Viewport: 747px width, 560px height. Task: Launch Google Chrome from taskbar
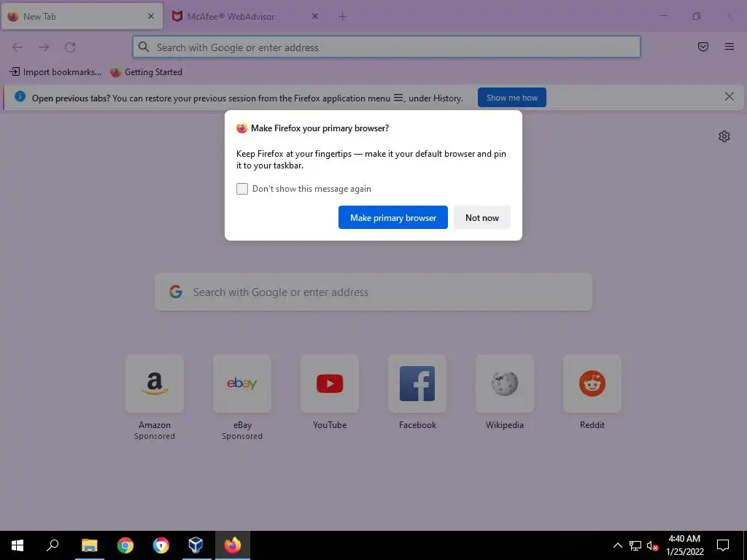125,545
